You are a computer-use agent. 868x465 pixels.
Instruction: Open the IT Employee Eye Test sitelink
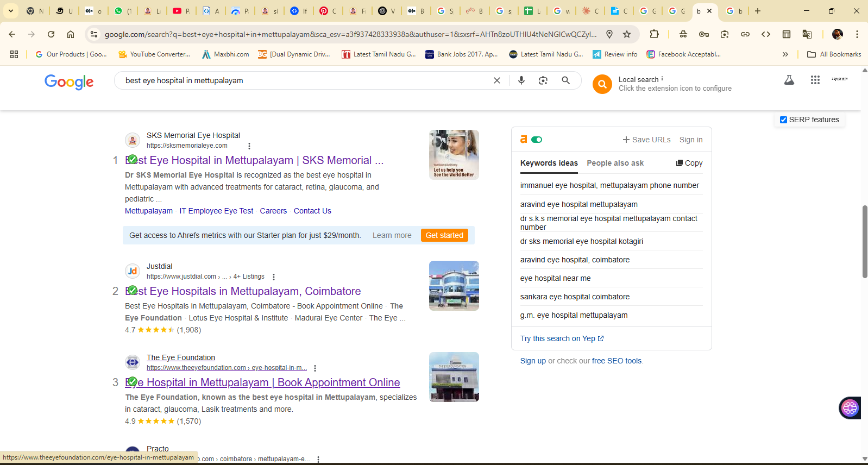[x=216, y=211]
